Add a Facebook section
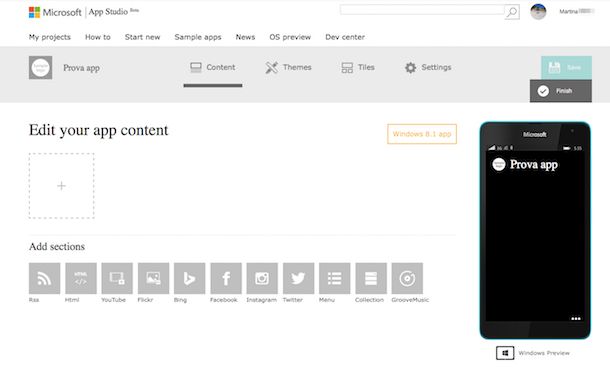The image size is (610, 378). (x=226, y=278)
